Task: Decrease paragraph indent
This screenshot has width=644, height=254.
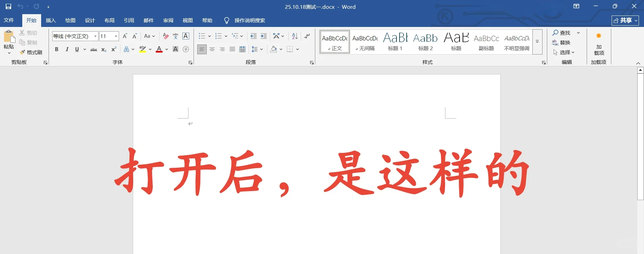Action: pos(254,36)
